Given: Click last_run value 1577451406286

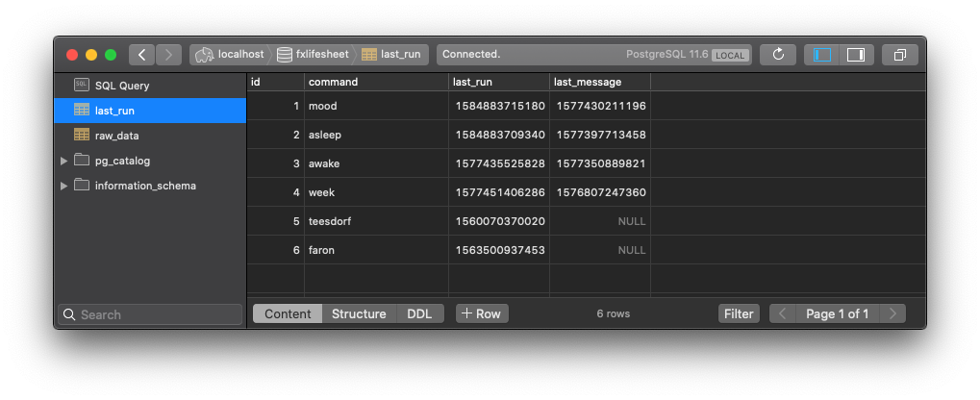Looking at the screenshot, I should point(500,192).
